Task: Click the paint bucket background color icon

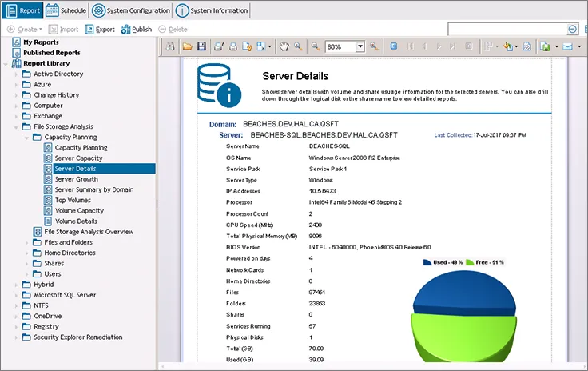Action: pyautogui.click(x=508, y=46)
